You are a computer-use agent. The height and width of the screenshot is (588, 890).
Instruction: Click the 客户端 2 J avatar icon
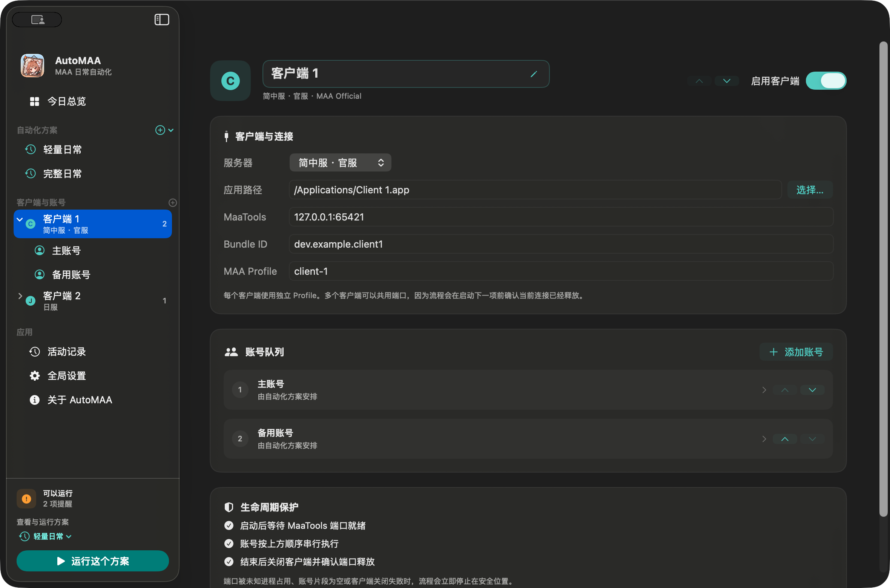[x=31, y=301]
